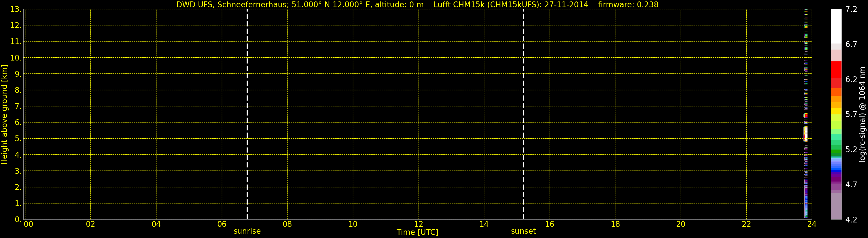Click the red band of the colorbar
The width and height of the screenshot is (868, 238).
[836, 70]
